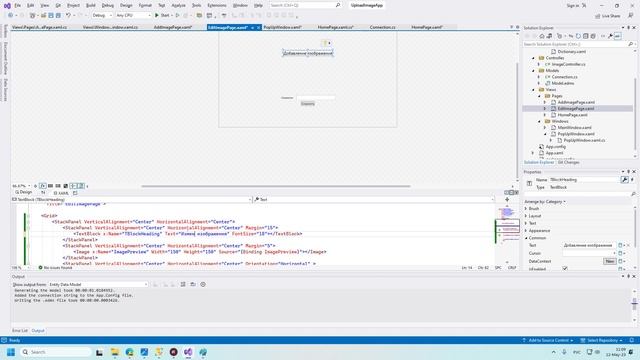Expand the Brush property category
Image resolution: width=640 pixels, height=360 pixels.
point(526,209)
